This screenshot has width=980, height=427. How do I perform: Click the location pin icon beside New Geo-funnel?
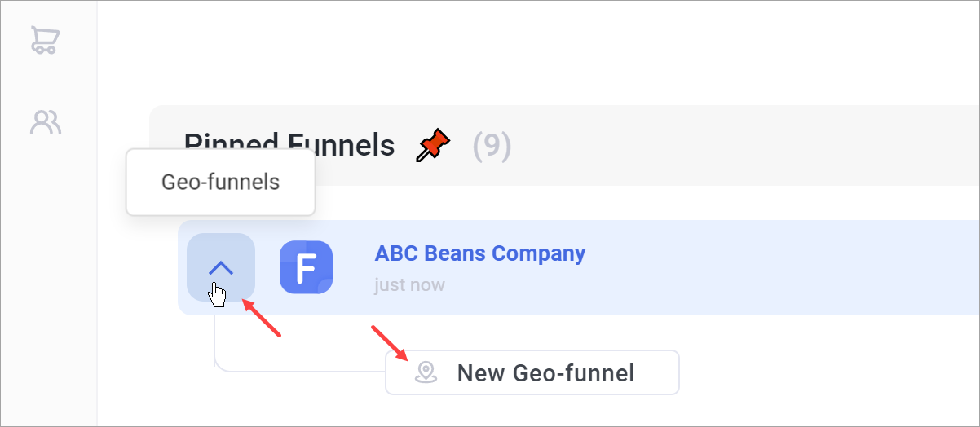coord(425,373)
